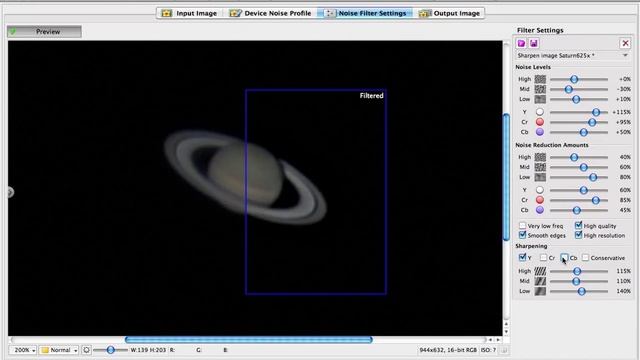Click the Sharpening High slider showing 115%

tap(579, 271)
